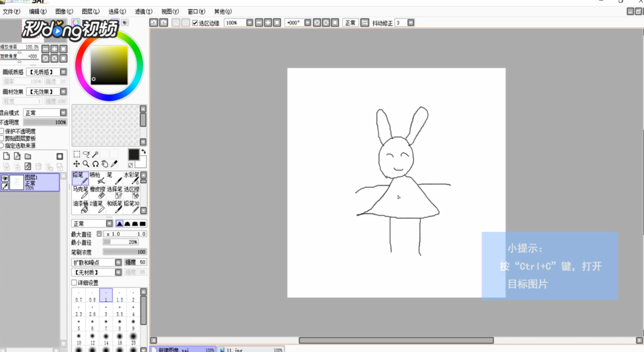Screen dimensions: 644x352
Task: Adjust the 笔刷浓度 density slider
Action: click(125, 252)
